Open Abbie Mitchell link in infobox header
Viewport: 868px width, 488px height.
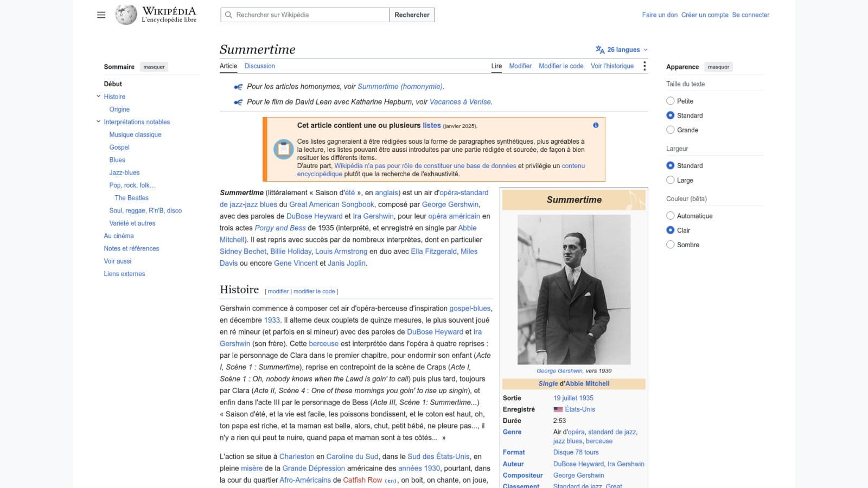(588, 383)
